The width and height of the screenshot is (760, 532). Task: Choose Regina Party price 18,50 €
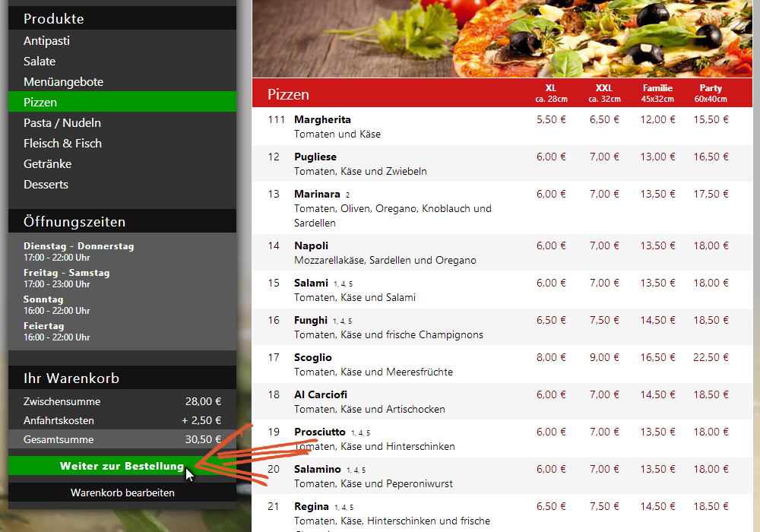tap(711, 507)
